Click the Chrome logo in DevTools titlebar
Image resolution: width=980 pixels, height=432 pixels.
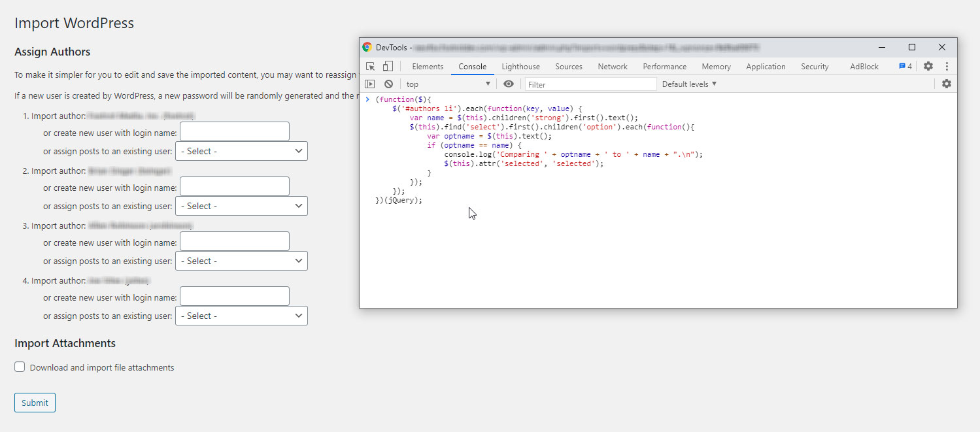pos(367,47)
